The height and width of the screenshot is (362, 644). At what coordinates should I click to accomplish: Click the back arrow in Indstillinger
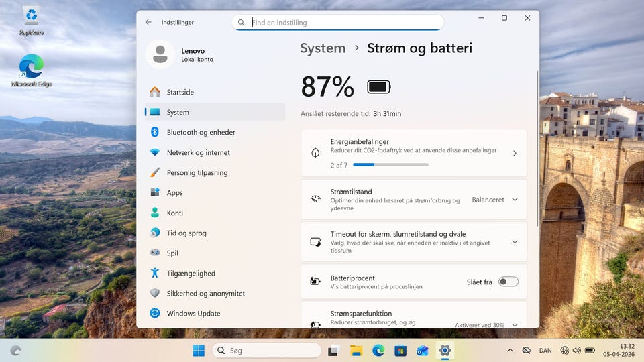pos(148,22)
